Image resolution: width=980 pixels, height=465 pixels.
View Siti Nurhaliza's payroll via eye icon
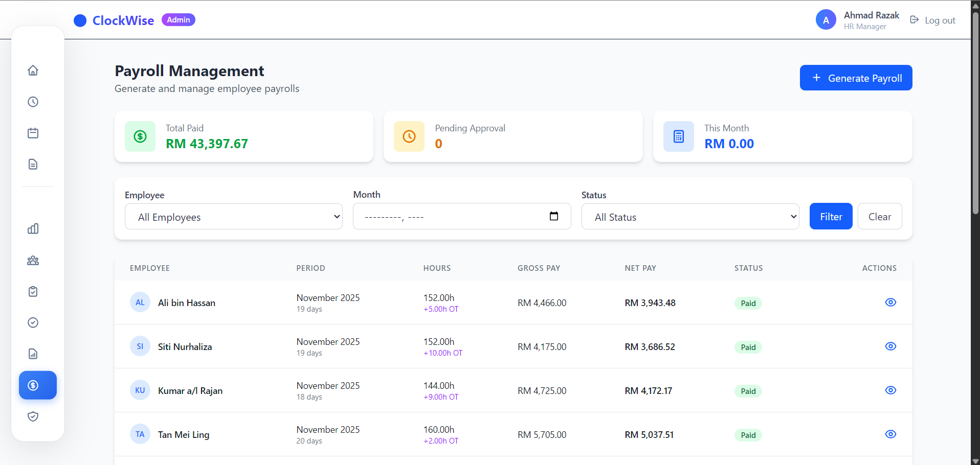(890, 346)
